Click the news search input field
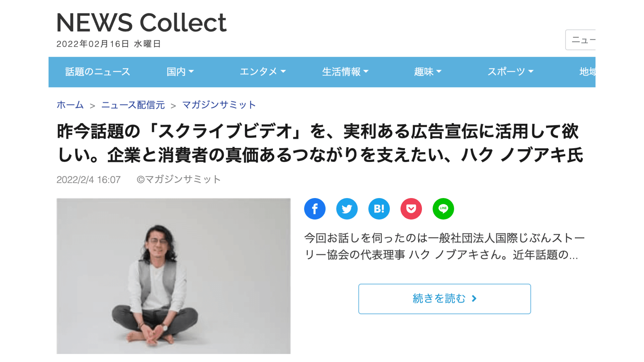The image size is (644, 362). click(581, 40)
